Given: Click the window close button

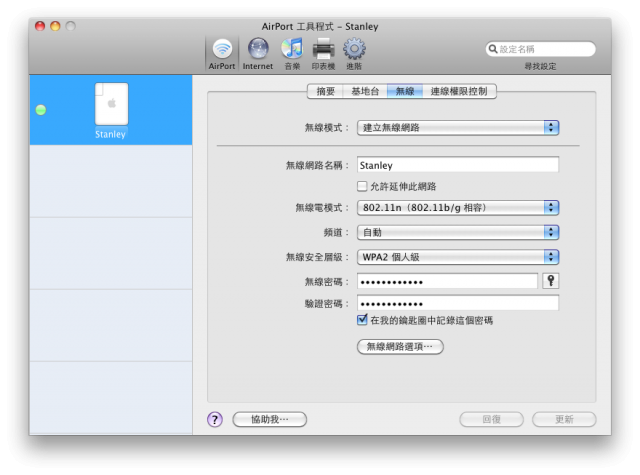Looking at the screenshot, I should click(x=40, y=26).
